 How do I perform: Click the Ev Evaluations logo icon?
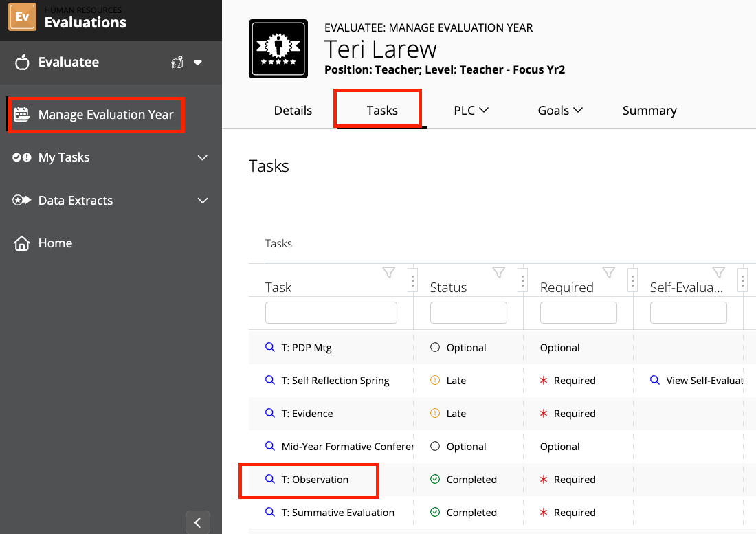click(x=23, y=17)
